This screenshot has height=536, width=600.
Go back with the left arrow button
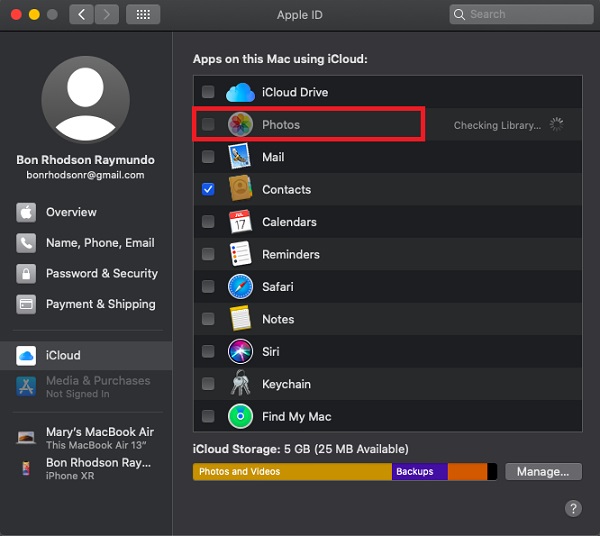[x=81, y=15]
